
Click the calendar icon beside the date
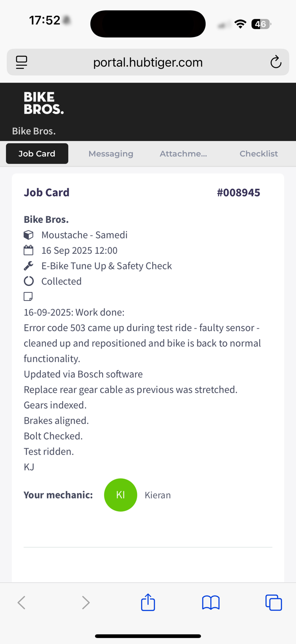coord(28,250)
